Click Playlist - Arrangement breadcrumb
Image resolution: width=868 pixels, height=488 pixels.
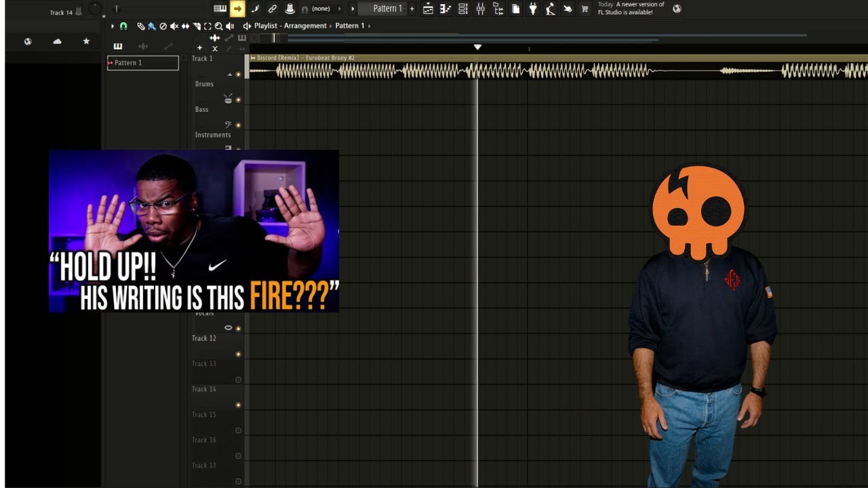290,26
